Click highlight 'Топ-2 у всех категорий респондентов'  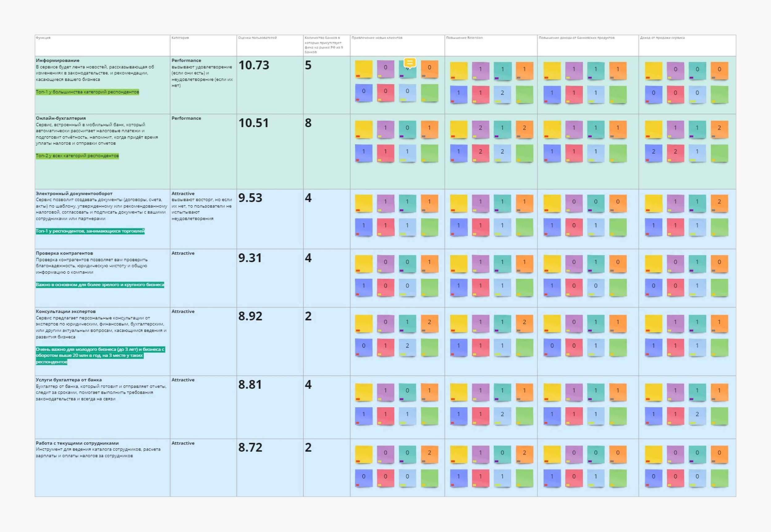(77, 156)
